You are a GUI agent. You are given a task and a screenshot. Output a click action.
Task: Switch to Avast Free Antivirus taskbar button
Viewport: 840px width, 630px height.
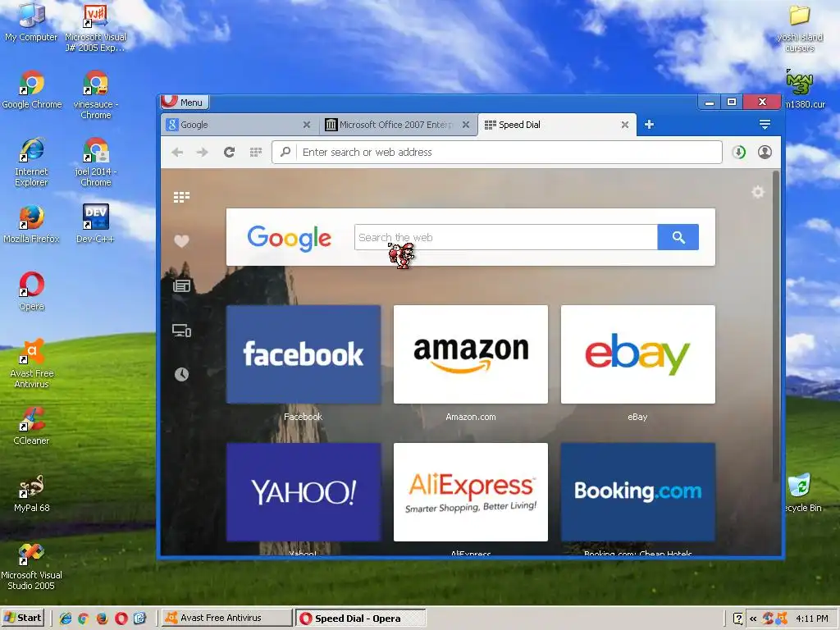tap(226, 619)
